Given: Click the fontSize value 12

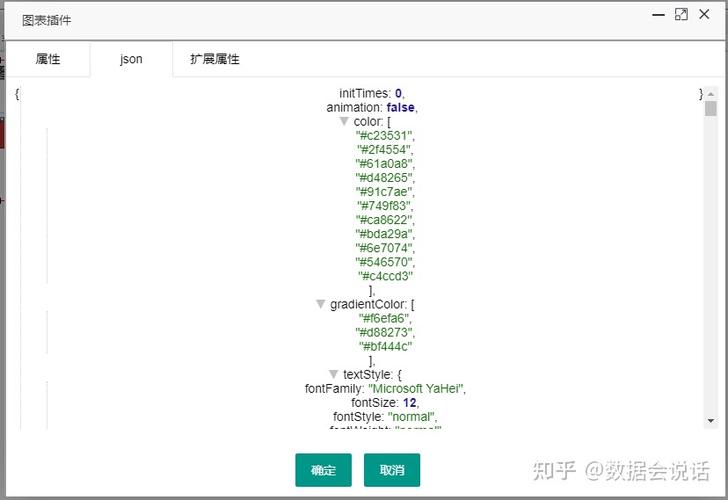Looking at the screenshot, I should pyautogui.click(x=410, y=402).
